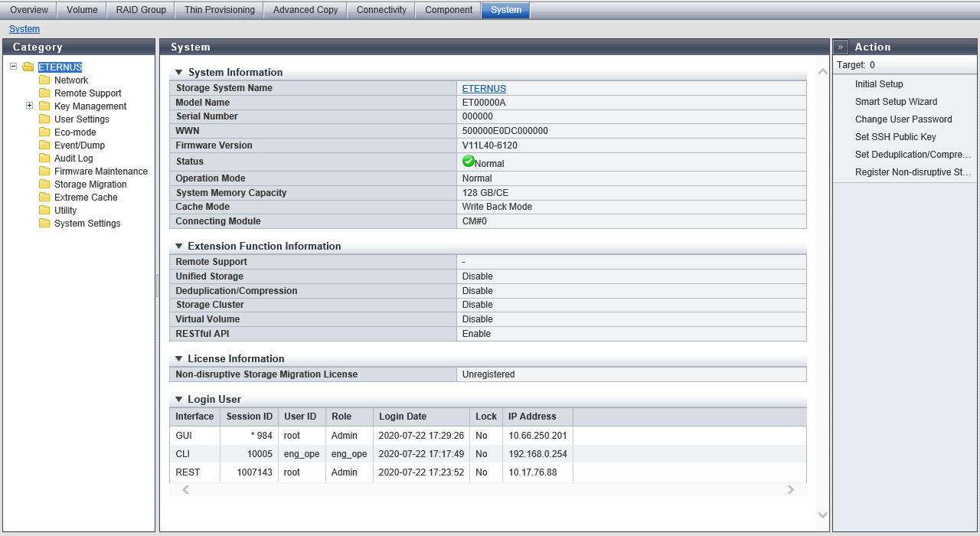980x536 pixels.
Task: Collapse the System Information section
Action: click(179, 73)
